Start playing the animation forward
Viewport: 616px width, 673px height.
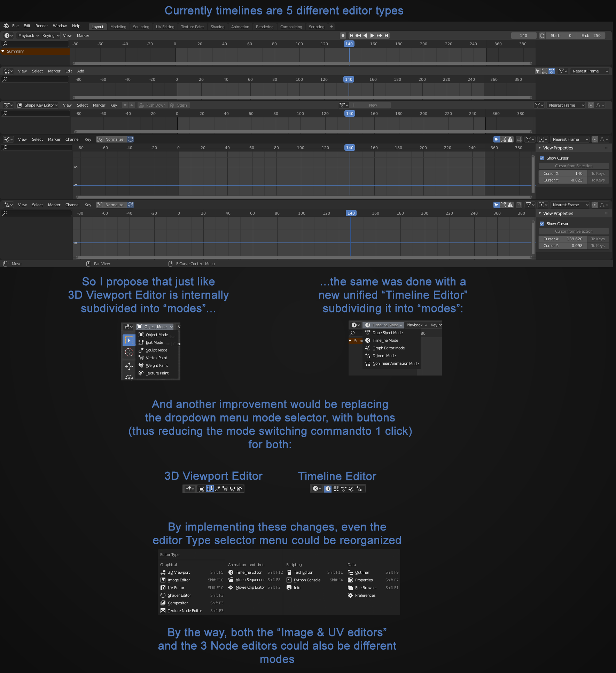372,36
